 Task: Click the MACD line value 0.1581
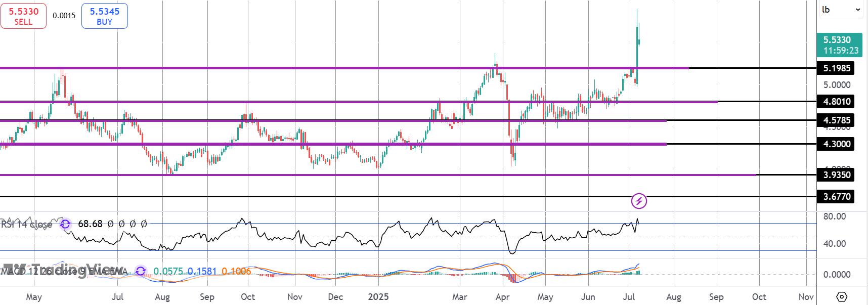pos(202,272)
